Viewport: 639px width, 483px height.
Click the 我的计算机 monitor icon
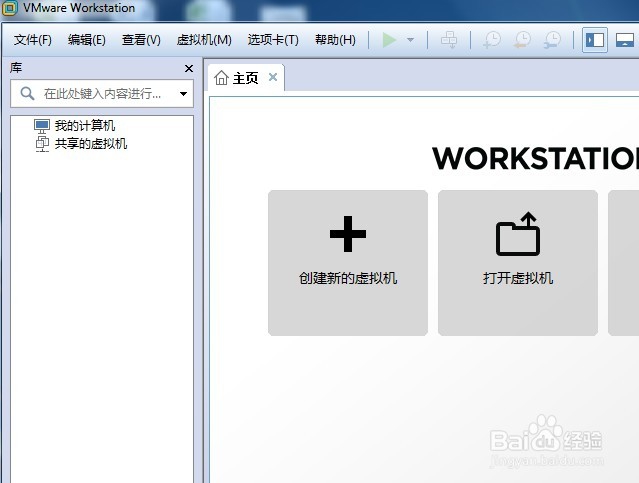pyautogui.click(x=42, y=126)
